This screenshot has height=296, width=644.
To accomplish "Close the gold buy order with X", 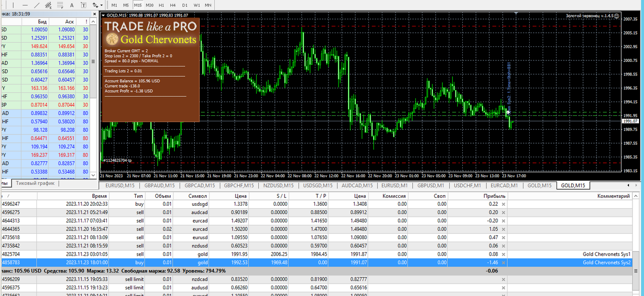I will 503,262.
